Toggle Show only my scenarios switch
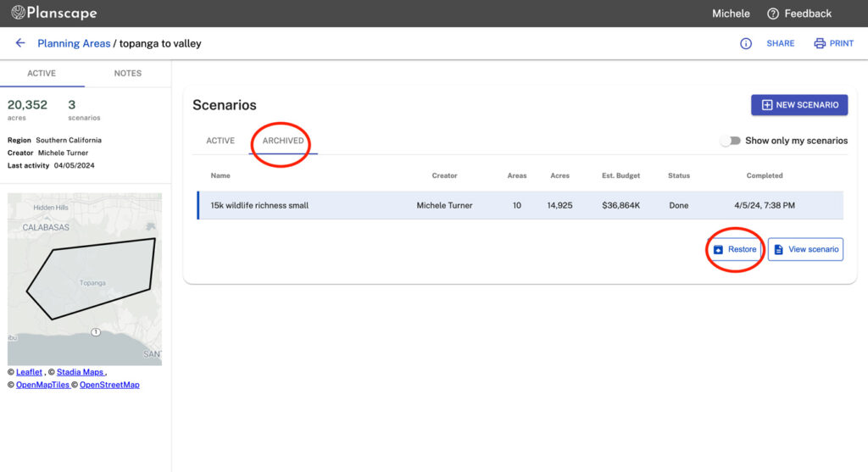 (x=730, y=141)
